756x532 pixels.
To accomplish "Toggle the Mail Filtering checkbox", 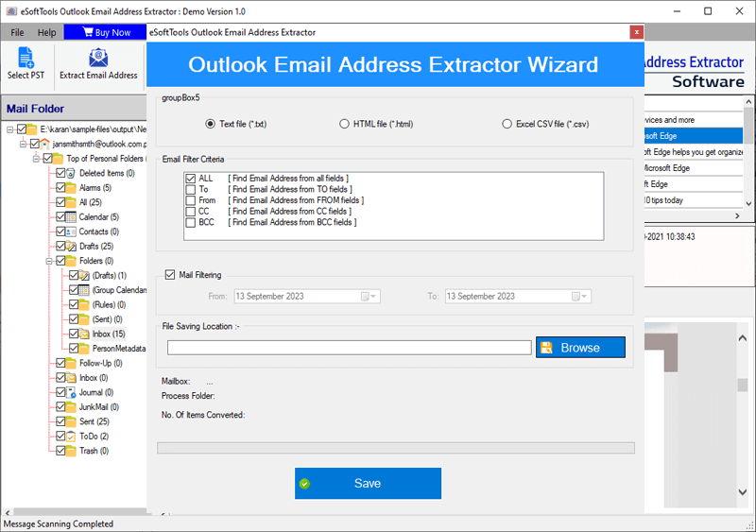I will click(170, 275).
